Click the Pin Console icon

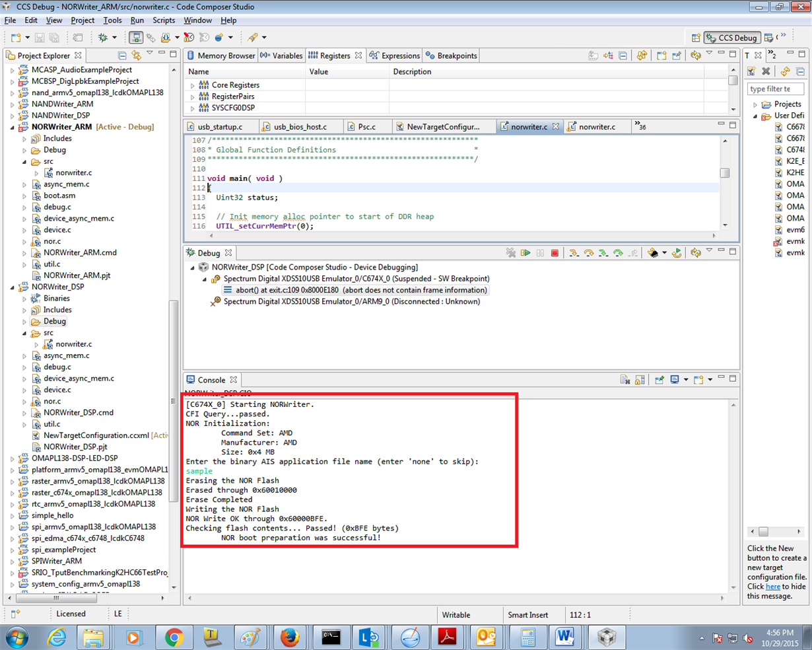(659, 380)
